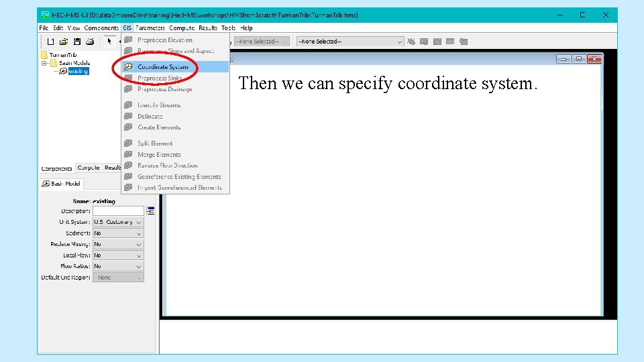The width and height of the screenshot is (644, 362).
Task: Close the open GIS menu
Action: (x=127, y=28)
